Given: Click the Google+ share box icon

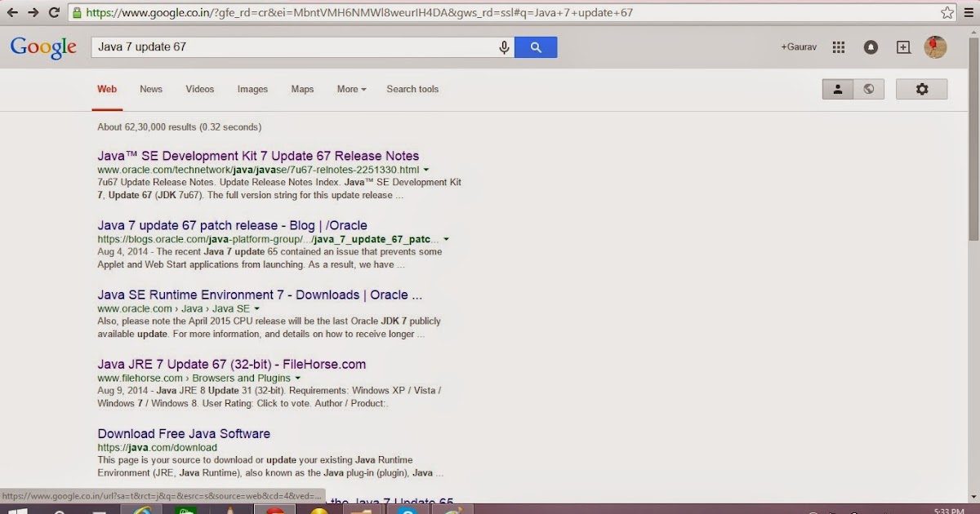Looking at the screenshot, I should pos(903,47).
